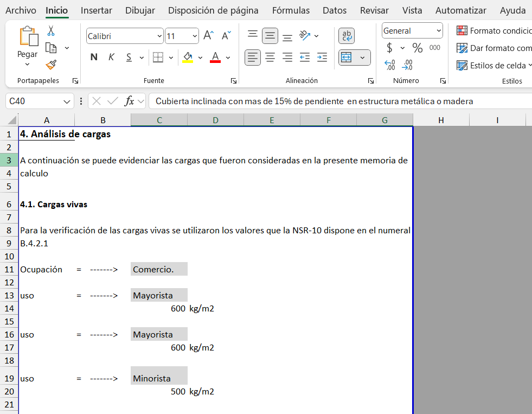Switch to the Insertar tab
Image resolution: width=532 pixels, height=414 pixels.
click(97, 10)
